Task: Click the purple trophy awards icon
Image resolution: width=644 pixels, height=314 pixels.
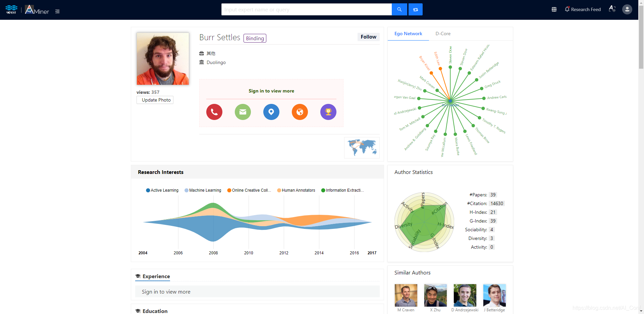Action: click(328, 112)
